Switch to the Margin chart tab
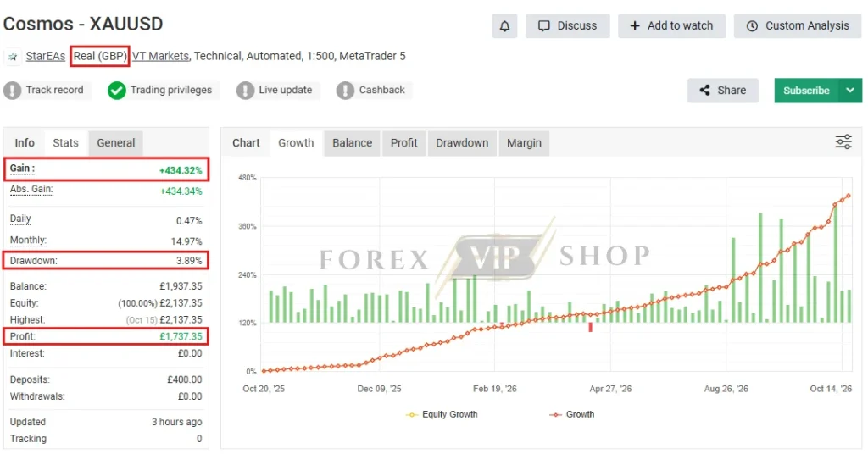The width and height of the screenshot is (868, 454). pyautogui.click(x=524, y=142)
